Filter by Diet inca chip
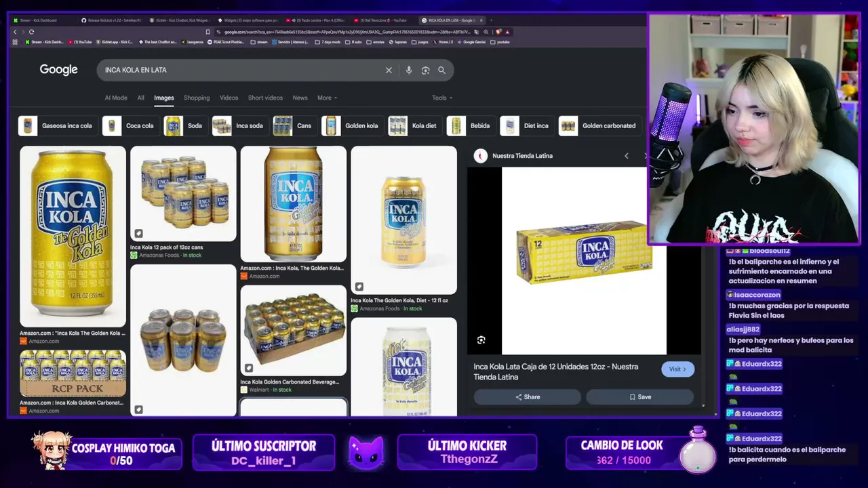This screenshot has width=868, height=488. [x=527, y=126]
